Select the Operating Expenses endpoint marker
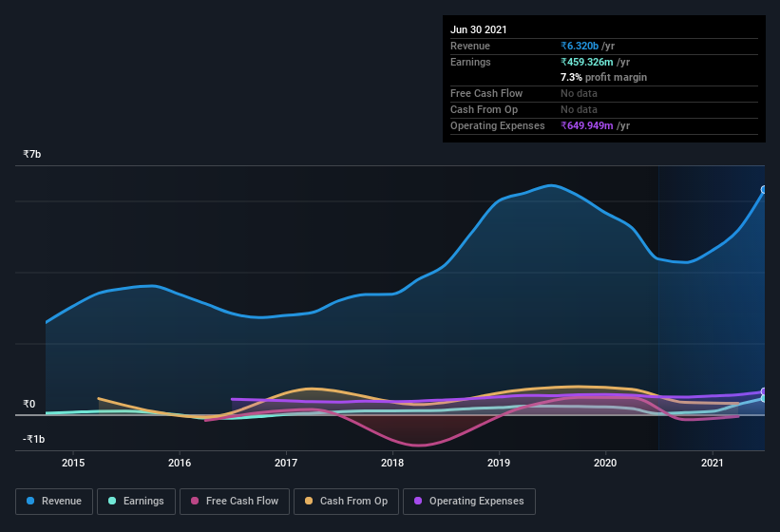780x532 pixels. point(764,391)
